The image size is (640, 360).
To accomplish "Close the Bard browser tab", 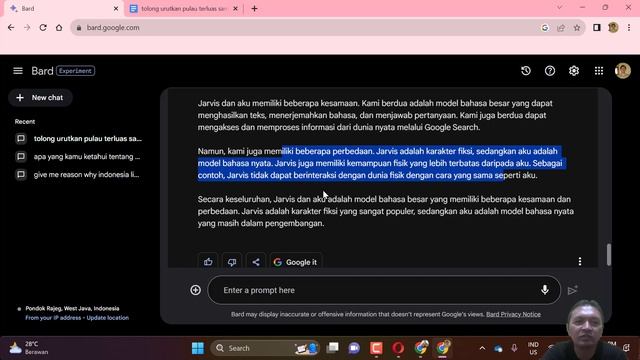I will point(116,9).
